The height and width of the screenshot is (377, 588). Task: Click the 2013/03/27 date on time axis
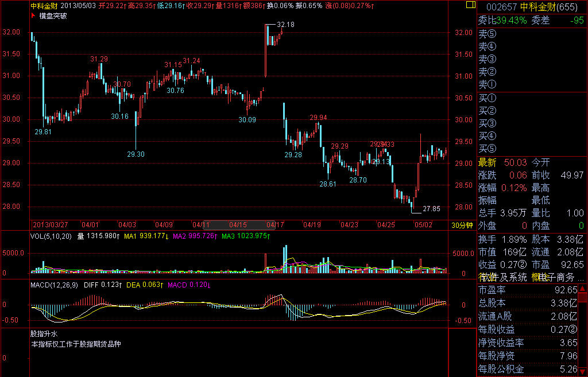(52, 224)
